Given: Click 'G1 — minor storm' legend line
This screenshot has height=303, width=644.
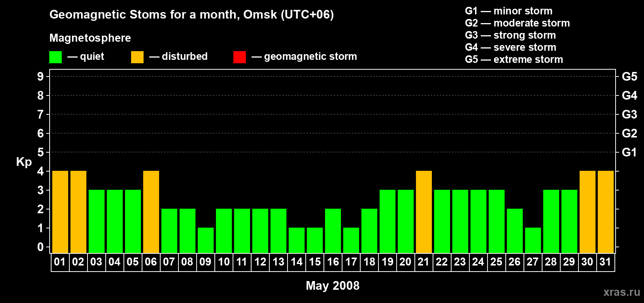Looking at the screenshot, I should pos(509,11).
